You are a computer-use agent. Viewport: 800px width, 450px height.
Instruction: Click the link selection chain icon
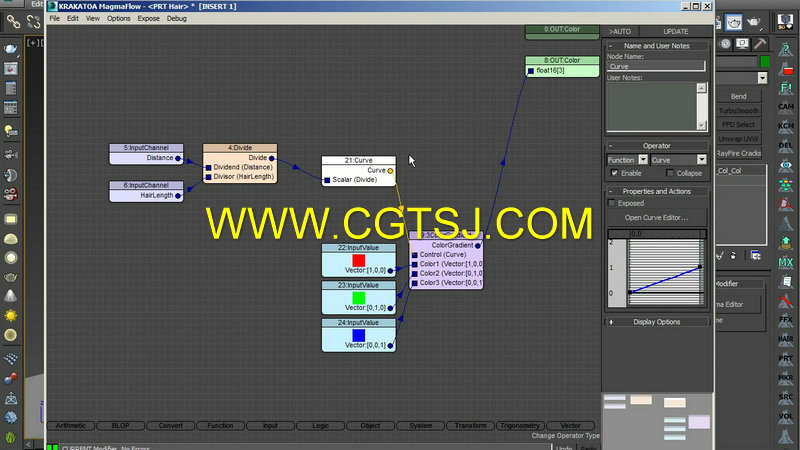(13, 21)
